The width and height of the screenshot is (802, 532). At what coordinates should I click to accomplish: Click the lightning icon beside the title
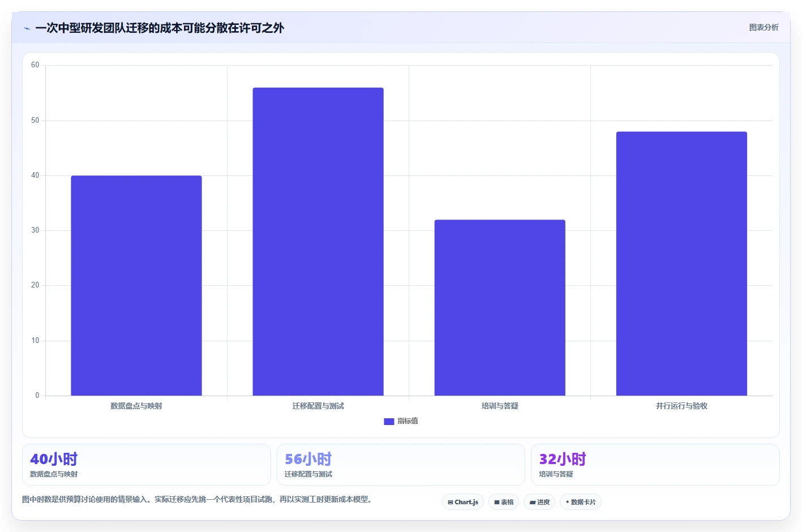coord(27,28)
